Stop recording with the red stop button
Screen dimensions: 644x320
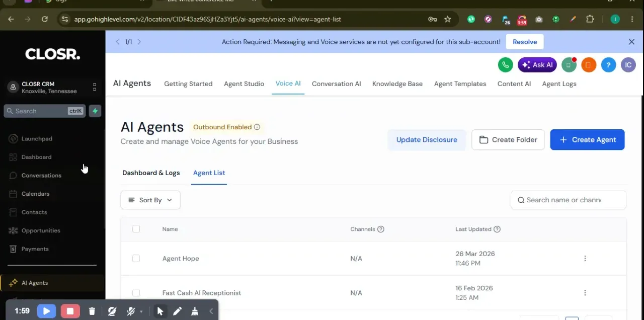[70, 311]
